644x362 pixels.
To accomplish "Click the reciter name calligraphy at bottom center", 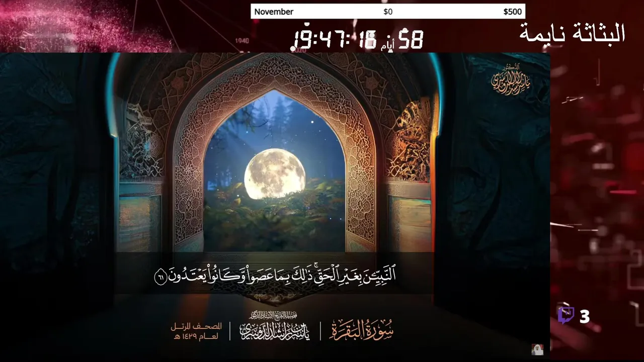I will 274,327.
